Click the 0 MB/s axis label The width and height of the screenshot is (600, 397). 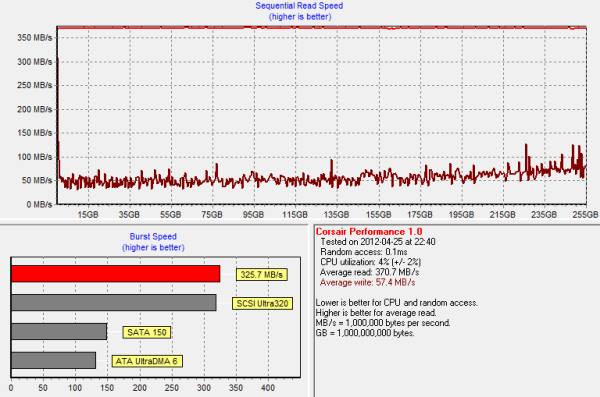(39, 204)
